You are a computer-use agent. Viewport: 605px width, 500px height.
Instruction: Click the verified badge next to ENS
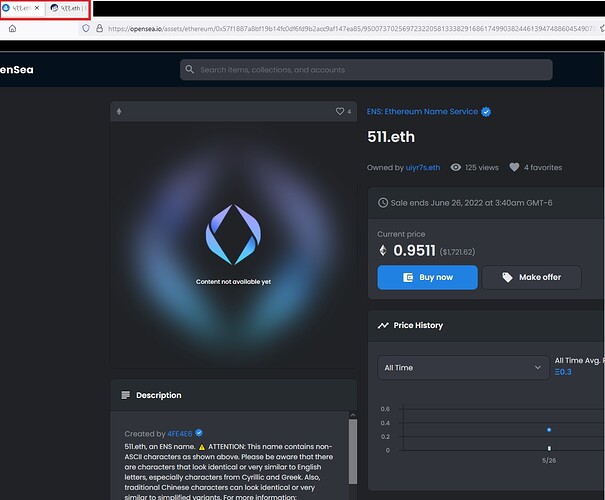coord(486,112)
